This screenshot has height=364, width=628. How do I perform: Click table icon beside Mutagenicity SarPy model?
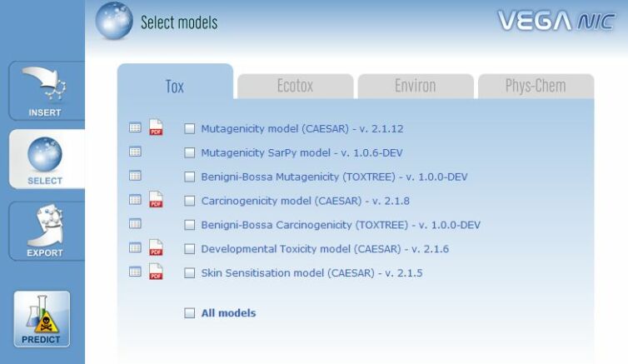pyautogui.click(x=135, y=152)
